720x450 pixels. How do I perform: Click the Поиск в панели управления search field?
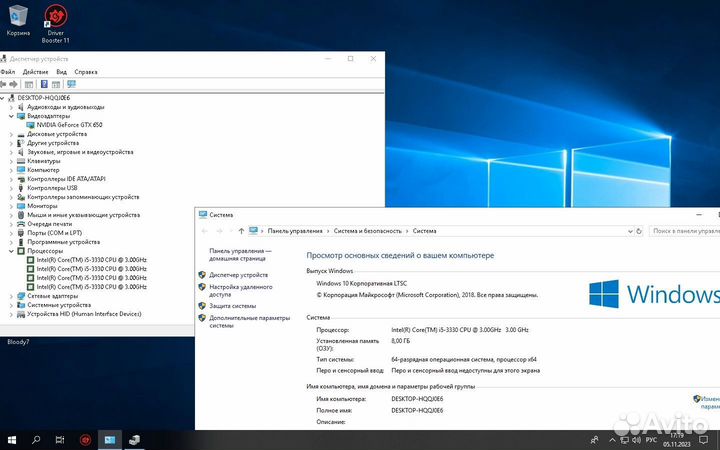click(x=684, y=231)
